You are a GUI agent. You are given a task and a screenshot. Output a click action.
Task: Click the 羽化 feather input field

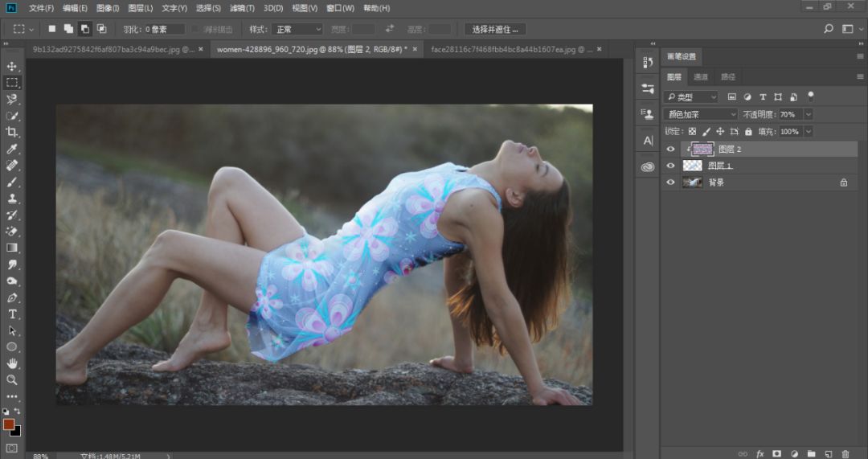(x=164, y=29)
